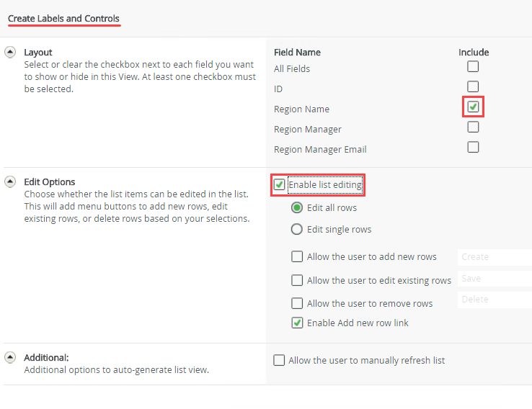This screenshot has height=409, width=532.
Task: Click the Delete button text field
Action: (495, 300)
